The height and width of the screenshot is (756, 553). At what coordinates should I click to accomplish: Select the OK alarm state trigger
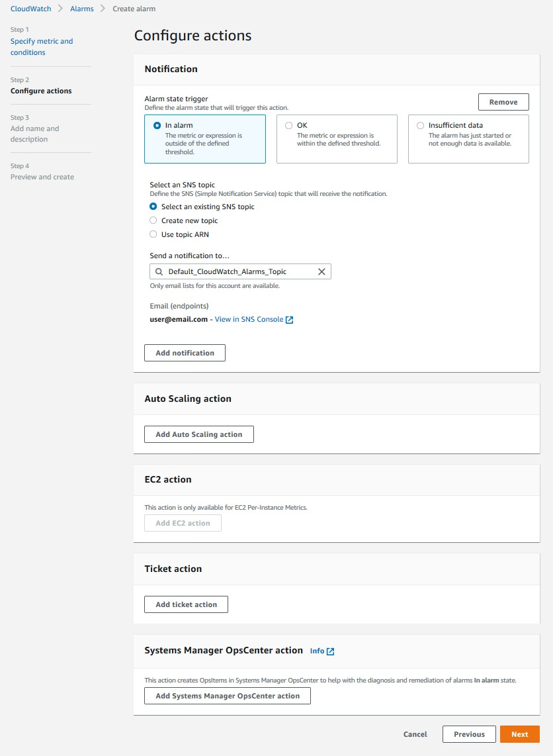(x=289, y=125)
